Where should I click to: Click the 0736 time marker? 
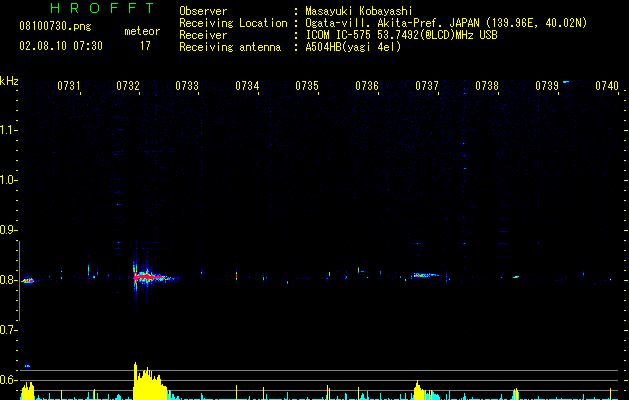[x=367, y=85]
